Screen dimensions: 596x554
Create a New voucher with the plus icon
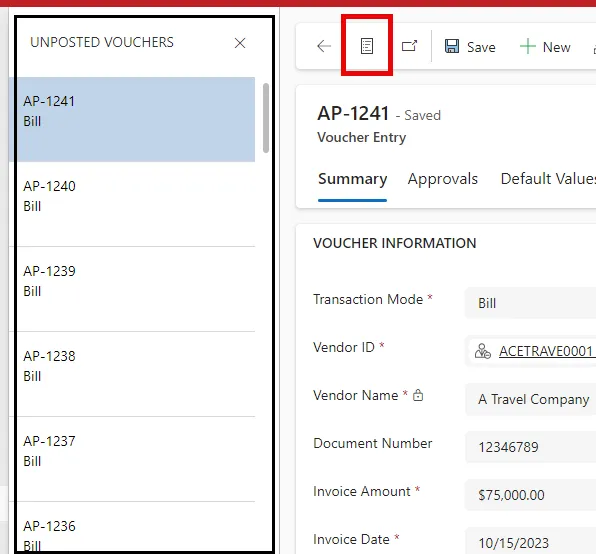[x=528, y=46]
